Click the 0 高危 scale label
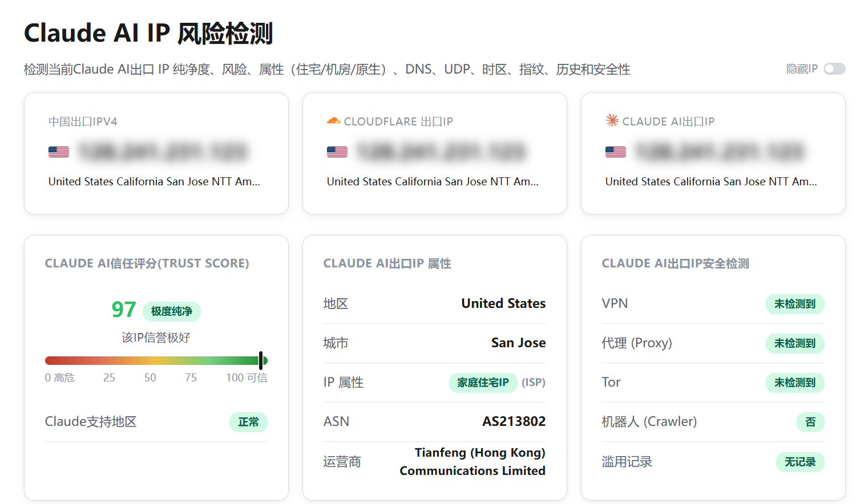 [60, 377]
